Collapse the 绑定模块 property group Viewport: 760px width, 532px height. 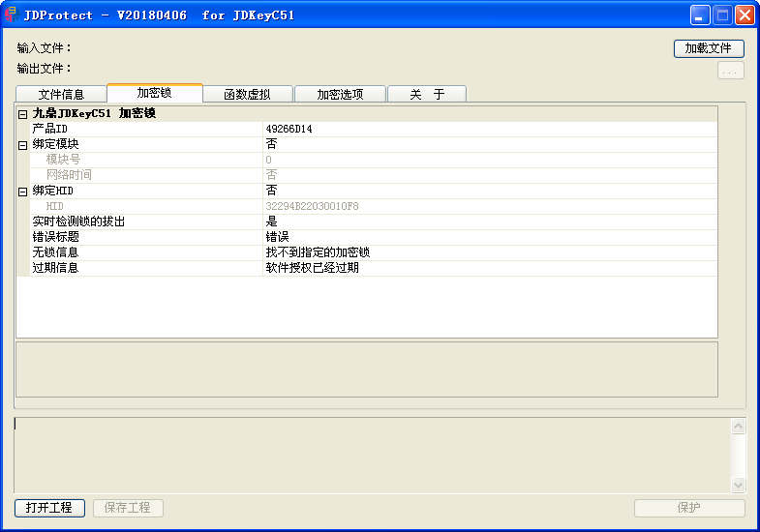(22, 145)
